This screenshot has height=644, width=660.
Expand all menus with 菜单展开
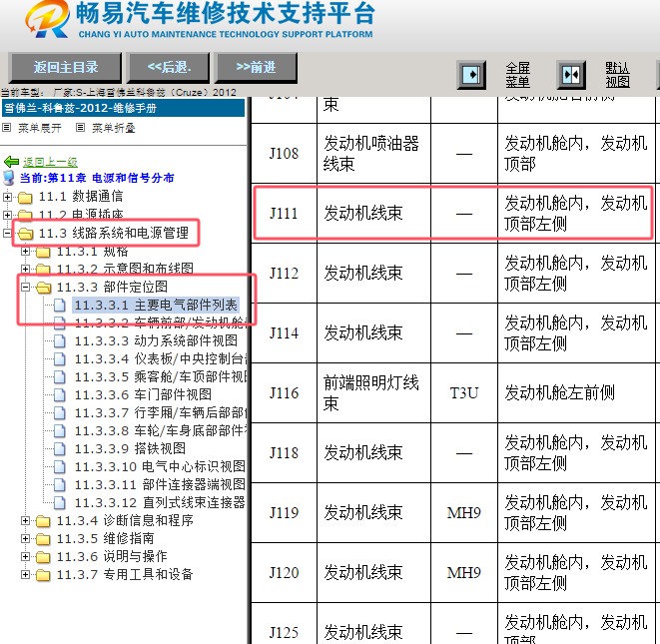point(40,128)
